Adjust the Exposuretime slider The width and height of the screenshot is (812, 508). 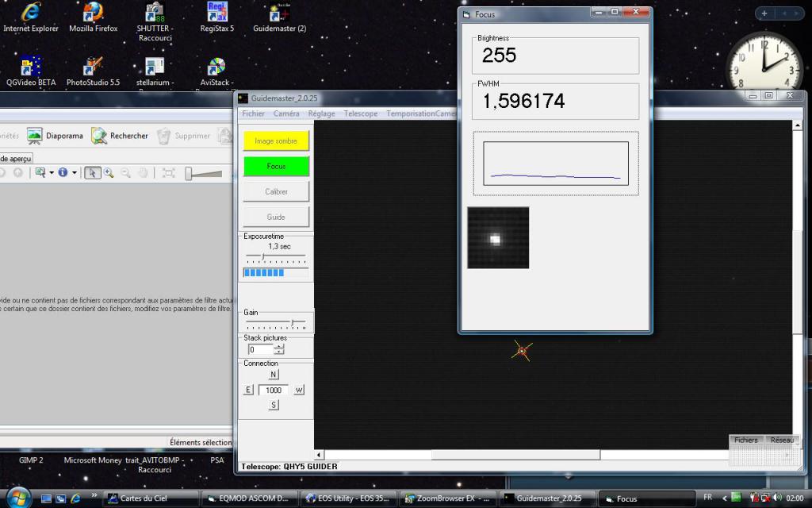coord(275,258)
